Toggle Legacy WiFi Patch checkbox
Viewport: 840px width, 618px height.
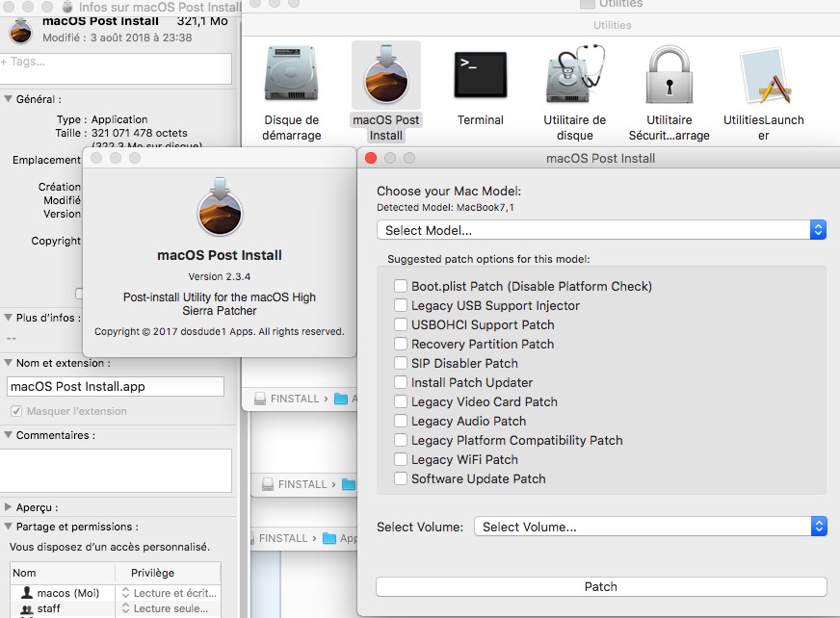400,459
